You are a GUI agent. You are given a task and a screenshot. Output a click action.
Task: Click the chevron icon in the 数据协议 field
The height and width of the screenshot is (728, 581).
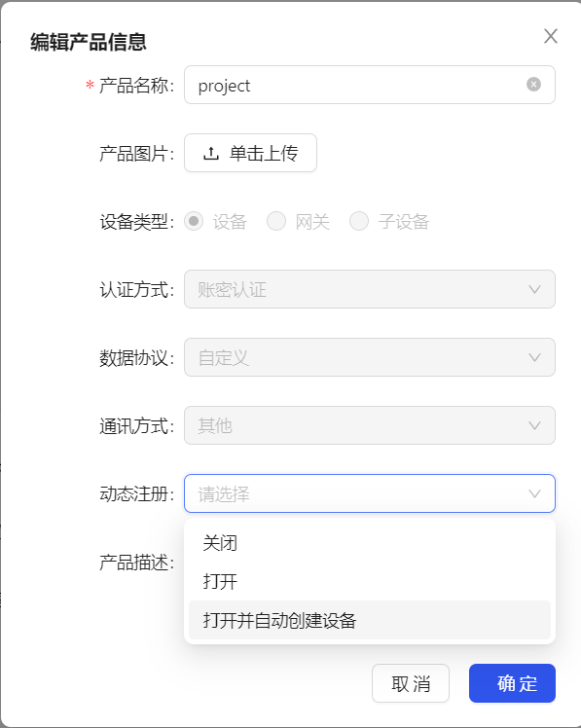click(534, 357)
